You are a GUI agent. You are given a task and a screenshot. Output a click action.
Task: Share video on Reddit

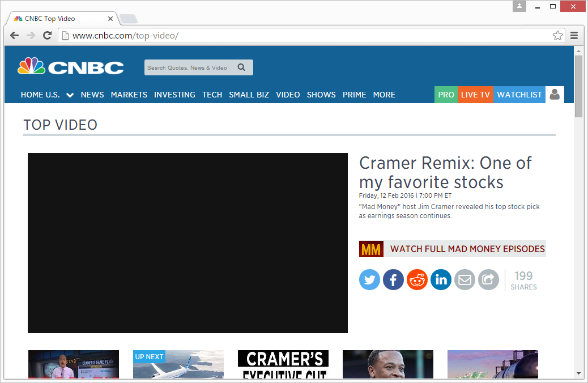pyautogui.click(x=417, y=279)
